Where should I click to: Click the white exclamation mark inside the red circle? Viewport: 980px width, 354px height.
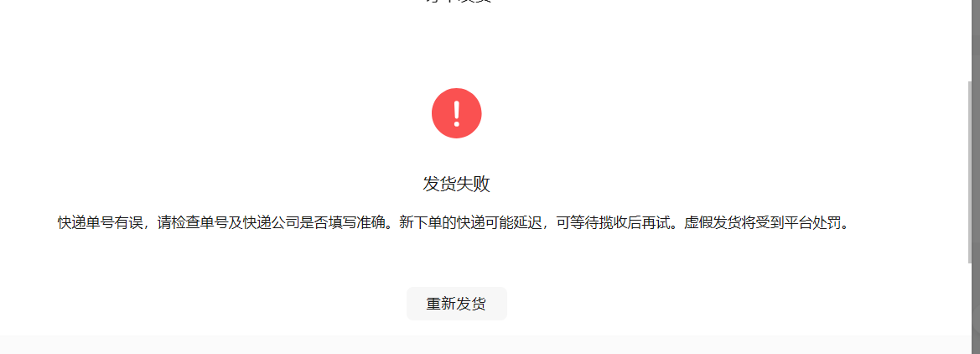[457, 113]
